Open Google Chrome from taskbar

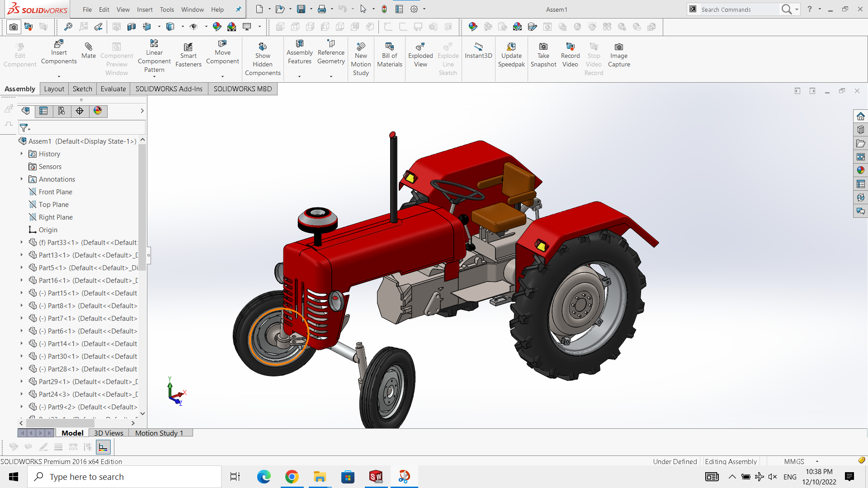click(x=292, y=477)
